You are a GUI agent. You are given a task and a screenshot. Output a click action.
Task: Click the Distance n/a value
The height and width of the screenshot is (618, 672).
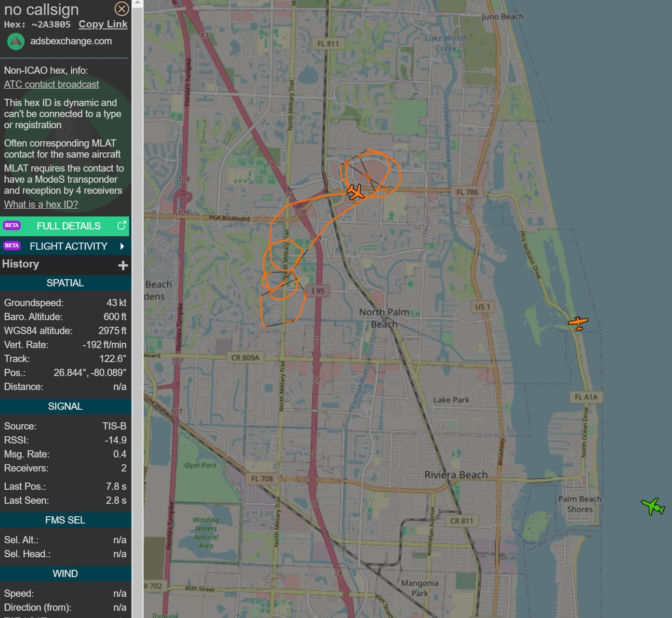pyautogui.click(x=120, y=387)
